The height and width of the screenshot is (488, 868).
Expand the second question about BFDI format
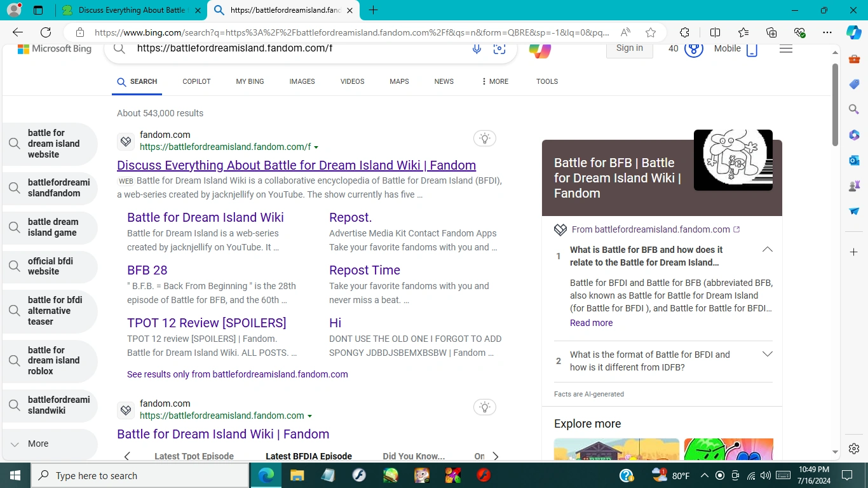pos(767,355)
